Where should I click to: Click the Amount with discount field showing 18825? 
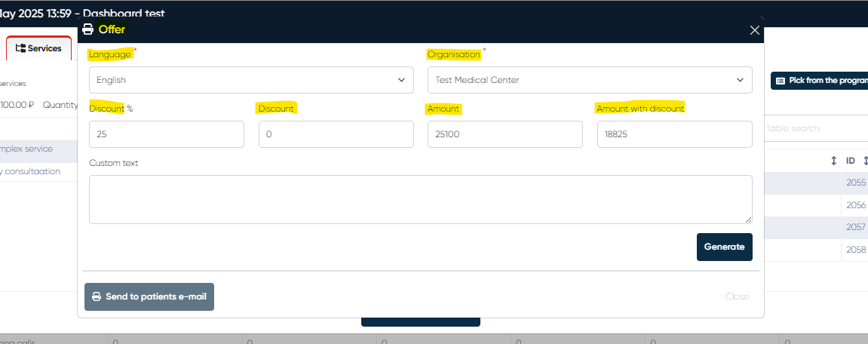[x=674, y=134]
